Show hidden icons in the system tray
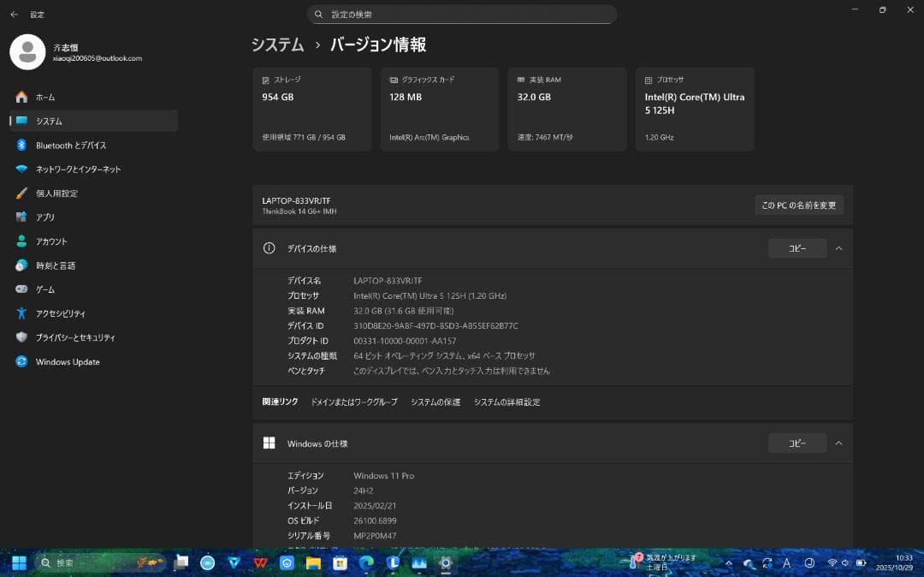 point(729,562)
